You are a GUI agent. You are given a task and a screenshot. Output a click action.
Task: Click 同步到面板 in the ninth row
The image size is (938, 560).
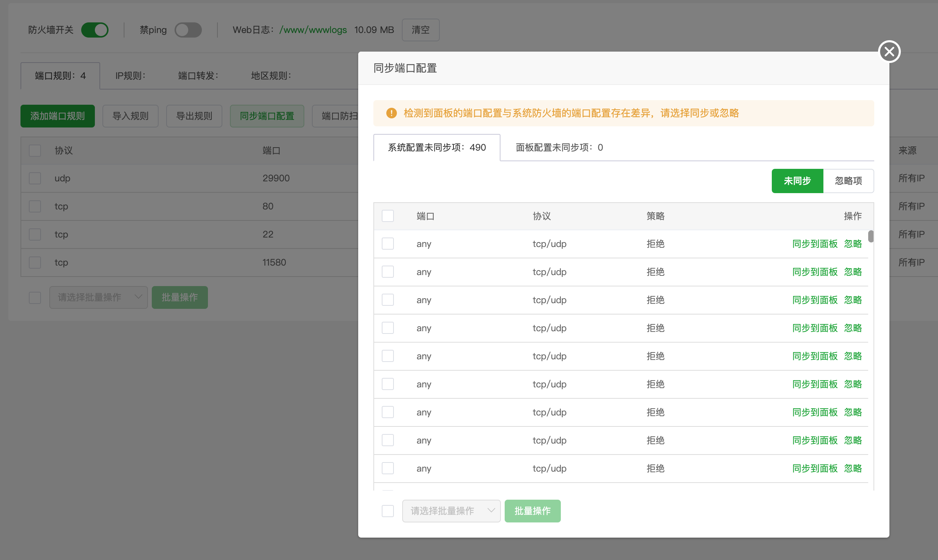[815, 468]
